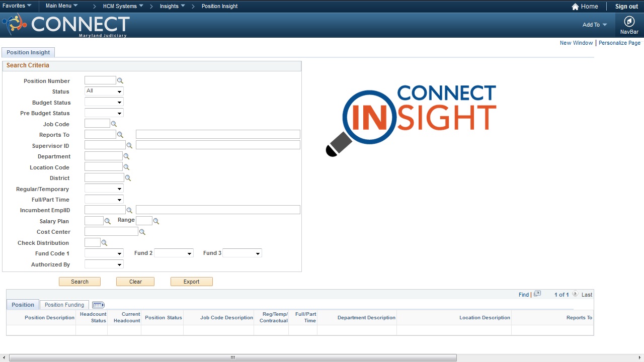Open Department lookup magnifier
This screenshot has width=644, height=362.
(126, 156)
